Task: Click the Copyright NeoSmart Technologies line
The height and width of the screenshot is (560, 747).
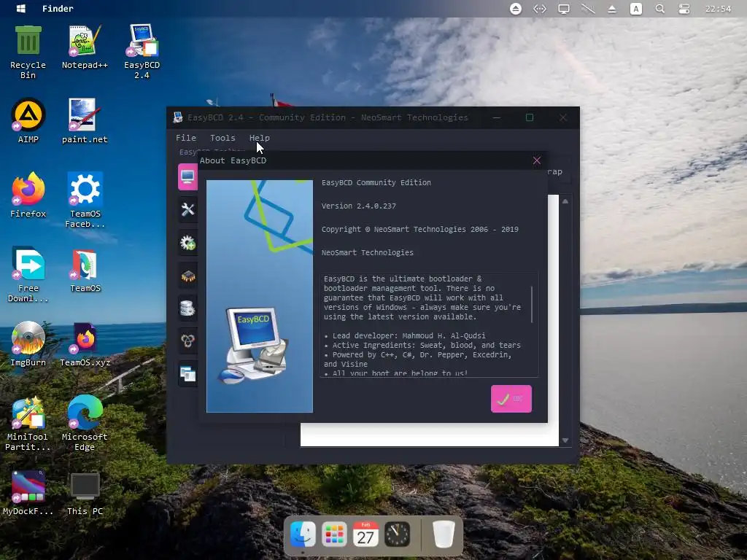Action: 419,229
